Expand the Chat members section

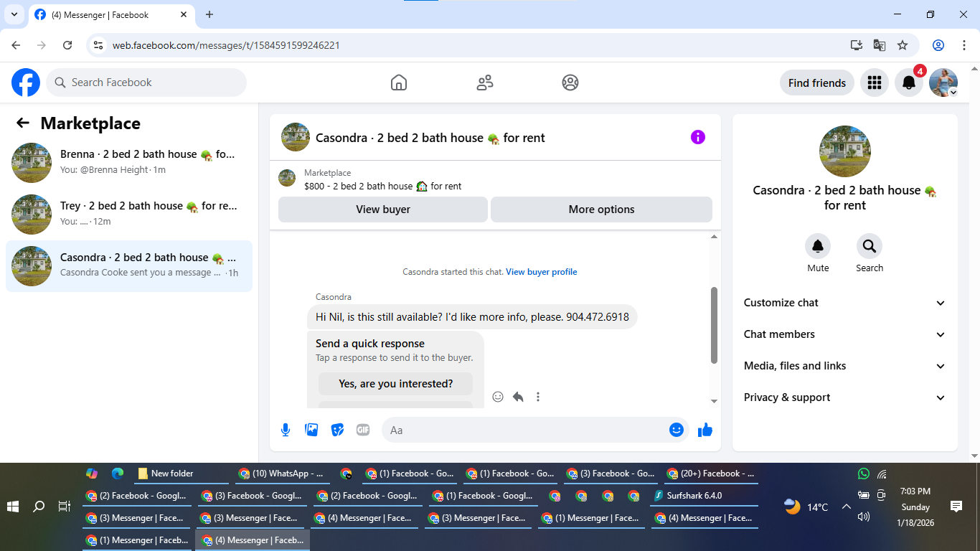(845, 334)
